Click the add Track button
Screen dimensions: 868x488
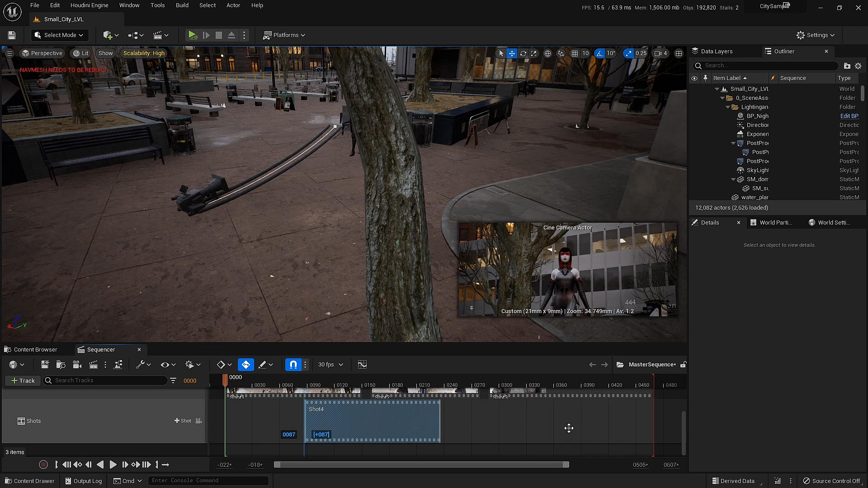click(x=23, y=380)
